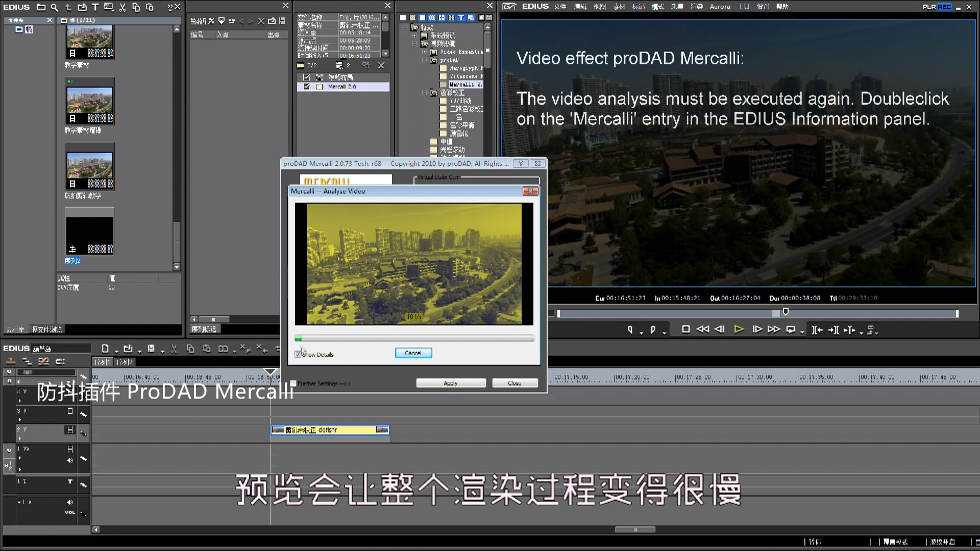Click the new folder icon in the bin toolbar
Image resolution: width=980 pixels, height=551 pixels.
(x=41, y=7)
